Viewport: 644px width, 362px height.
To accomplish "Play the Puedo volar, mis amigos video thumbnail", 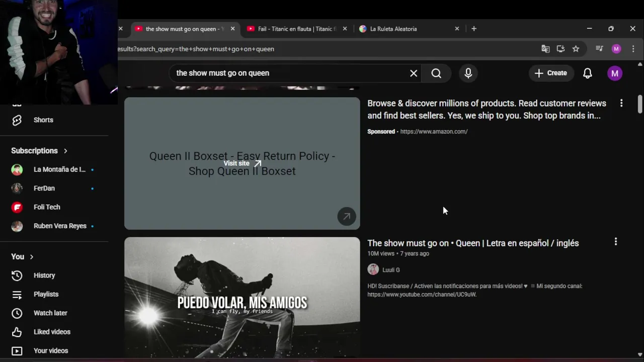I will [242, 298].
